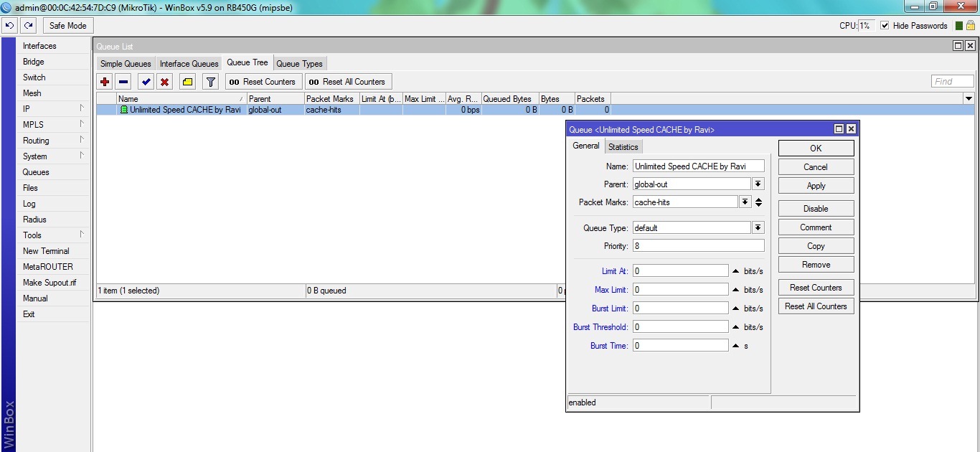Click the lock icon near Hide Passwords
Image resolution: width=980 pixels, height=452 pixels.
coord(970,25)
